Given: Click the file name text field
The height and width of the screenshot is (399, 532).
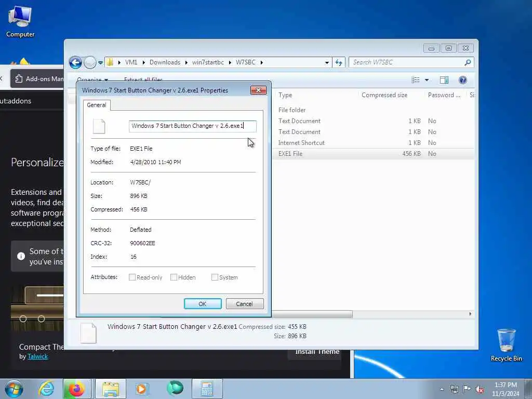Looking at the screenshot, I should [192, 126].
